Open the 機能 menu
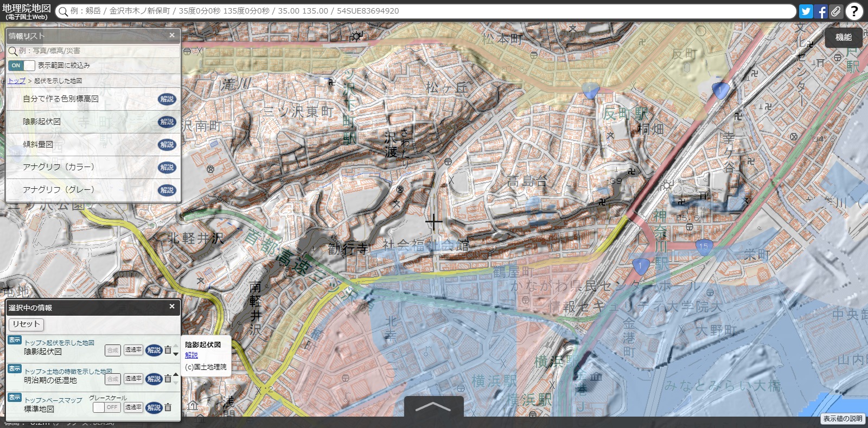 pos(844,37)
